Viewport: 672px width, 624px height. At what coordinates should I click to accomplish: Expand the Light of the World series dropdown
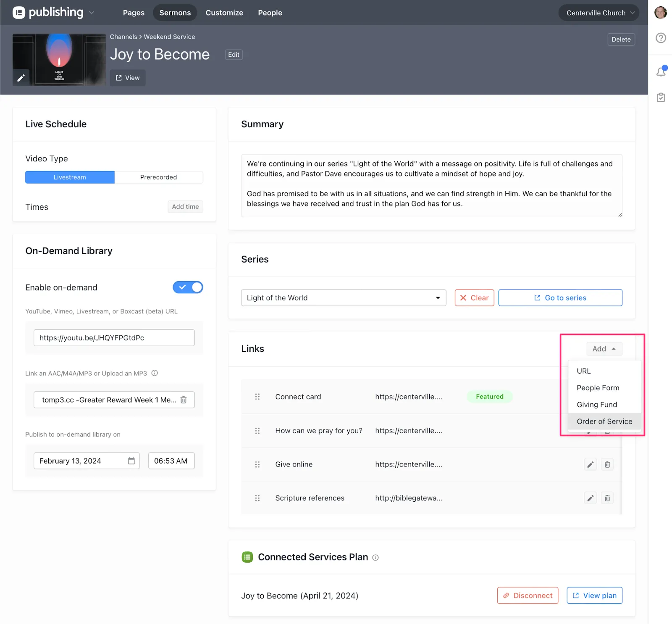click(343, 298)
